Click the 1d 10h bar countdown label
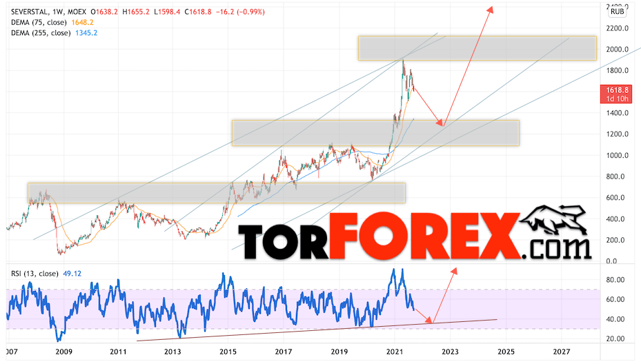Viewport: 641px width, 364px height. tap(617, 99)
